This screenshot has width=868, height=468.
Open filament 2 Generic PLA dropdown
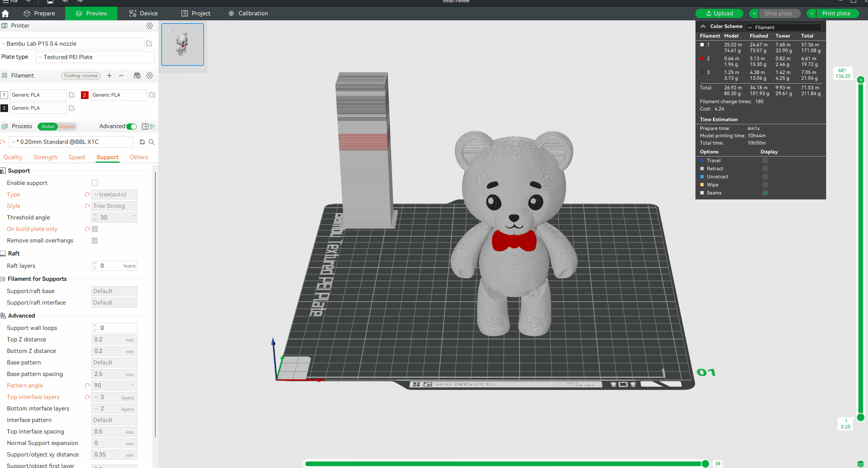coord(119,95)
